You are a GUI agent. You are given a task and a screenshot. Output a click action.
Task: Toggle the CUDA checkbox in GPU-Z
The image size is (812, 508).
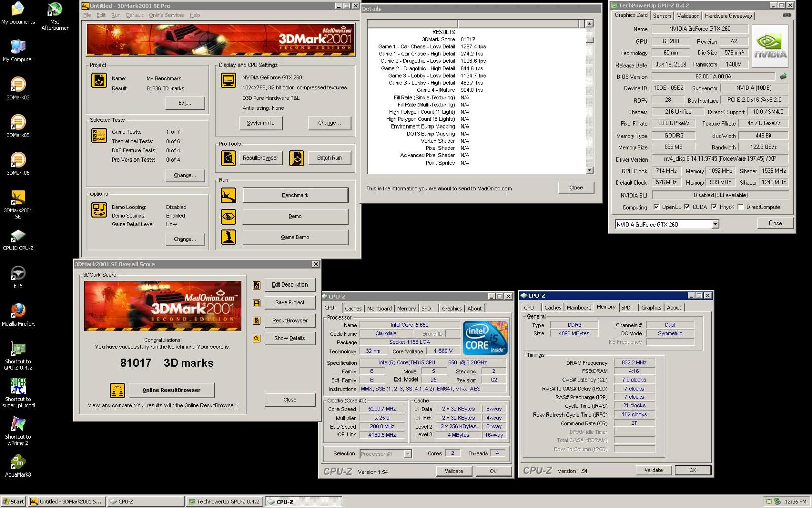tap(687, 207)
